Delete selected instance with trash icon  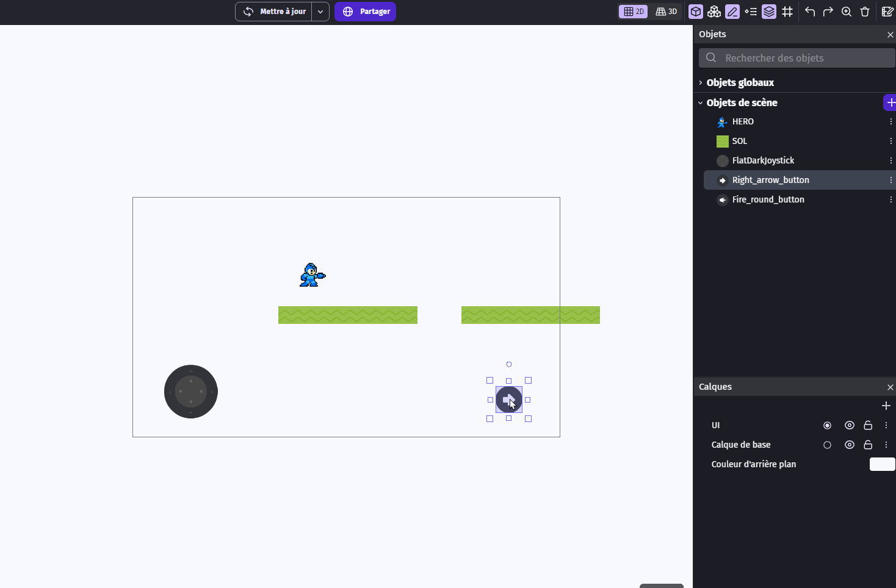865,12
